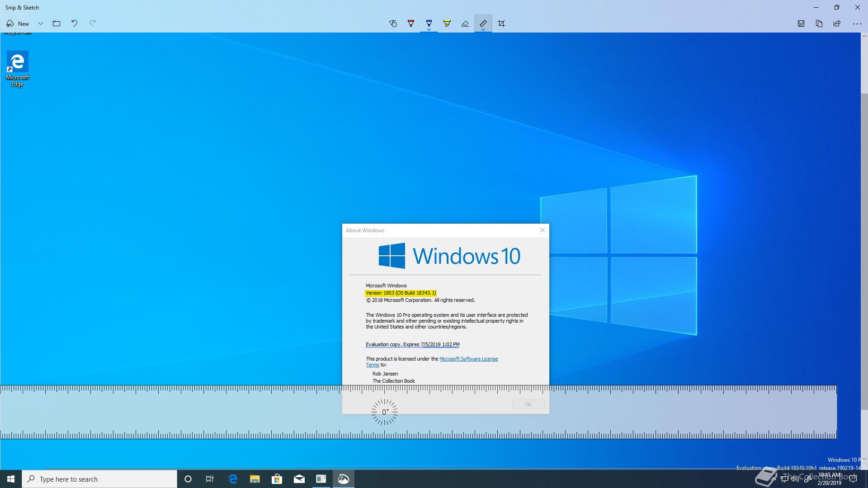
Task: Expand the New snip delay dropdown
Action: [x=40, y=23]
